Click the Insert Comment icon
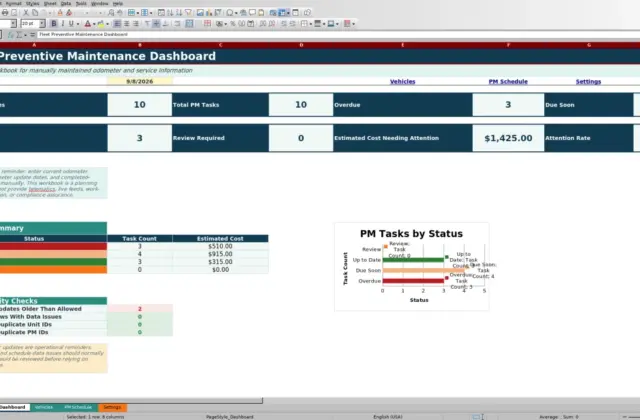The width and height of the screenshot is (640, 420). coord(252,13)
